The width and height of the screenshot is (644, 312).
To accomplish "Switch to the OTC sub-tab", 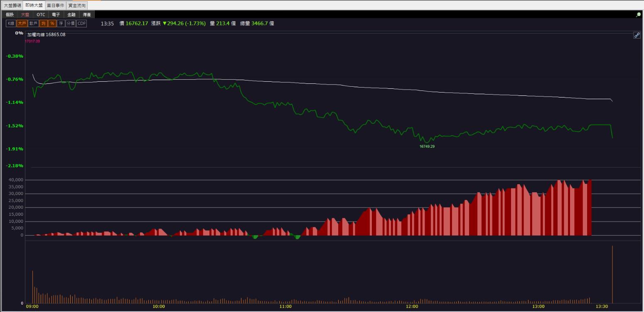I will pos(41,15).
